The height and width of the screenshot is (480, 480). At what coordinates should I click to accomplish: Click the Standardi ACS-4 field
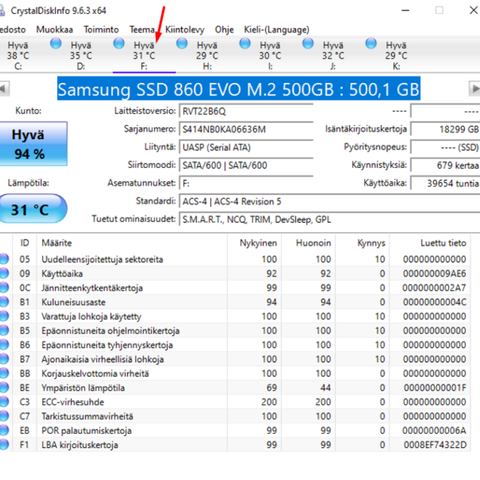[x=330, y=201]
